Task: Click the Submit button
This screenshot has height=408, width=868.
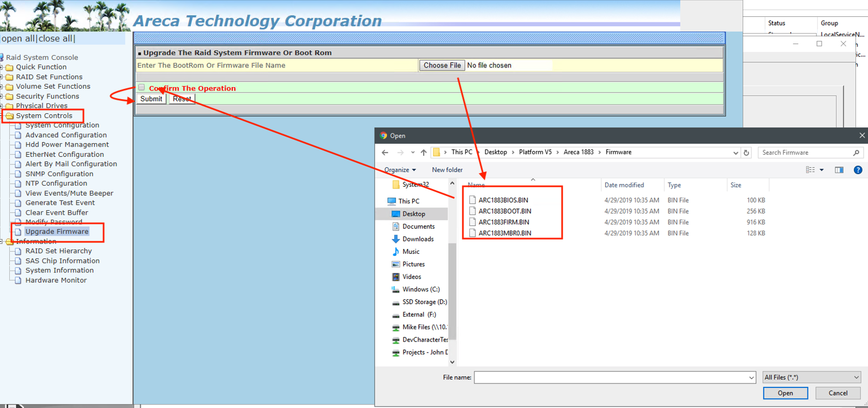Action: point(151,99)
